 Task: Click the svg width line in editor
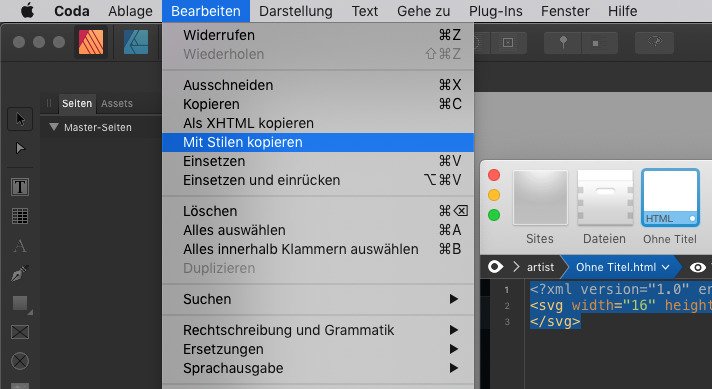click(x=620, y=305)
